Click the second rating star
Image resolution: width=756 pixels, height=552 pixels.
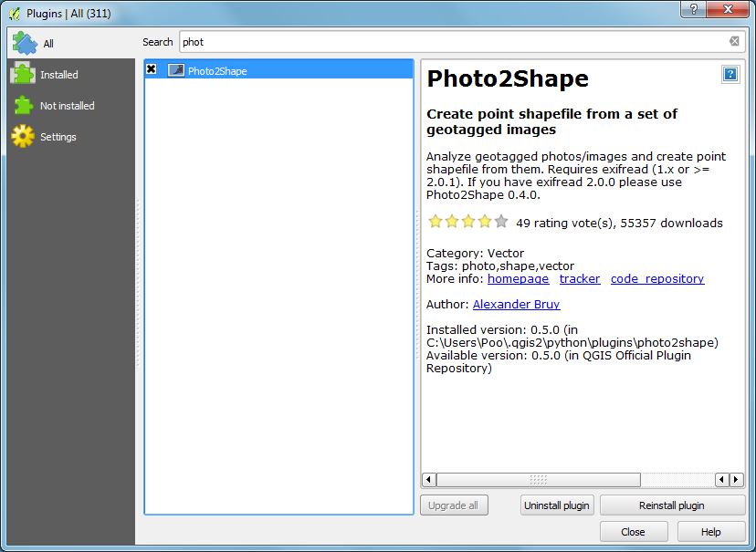click(x=452, y=221)
